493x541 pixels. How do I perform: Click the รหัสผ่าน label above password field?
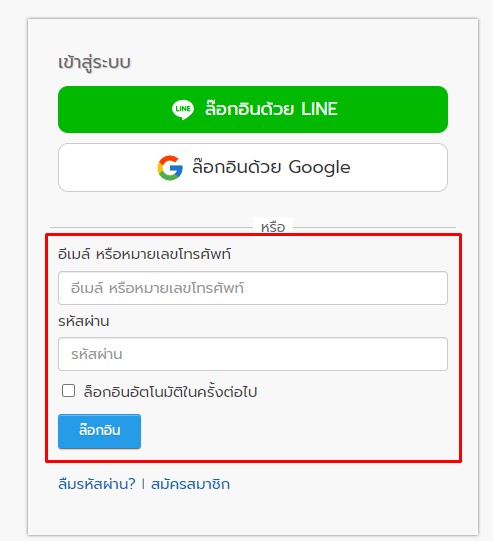(84, 321)
